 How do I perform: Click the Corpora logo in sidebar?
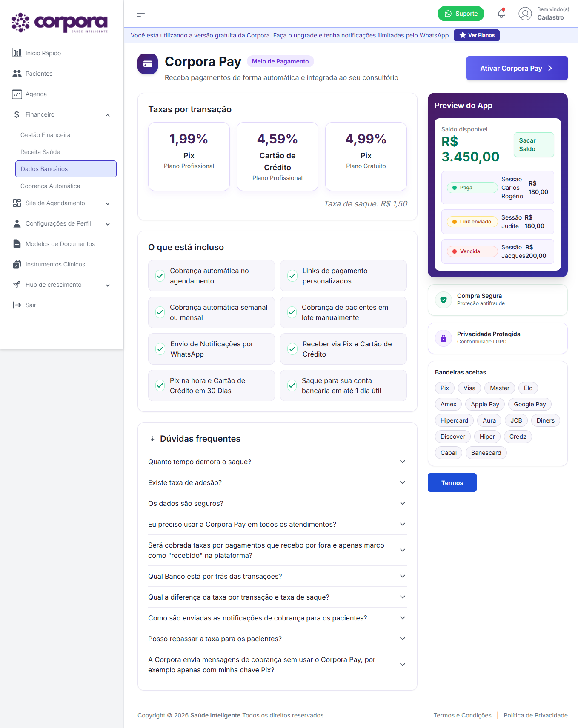tap(60, 23)
